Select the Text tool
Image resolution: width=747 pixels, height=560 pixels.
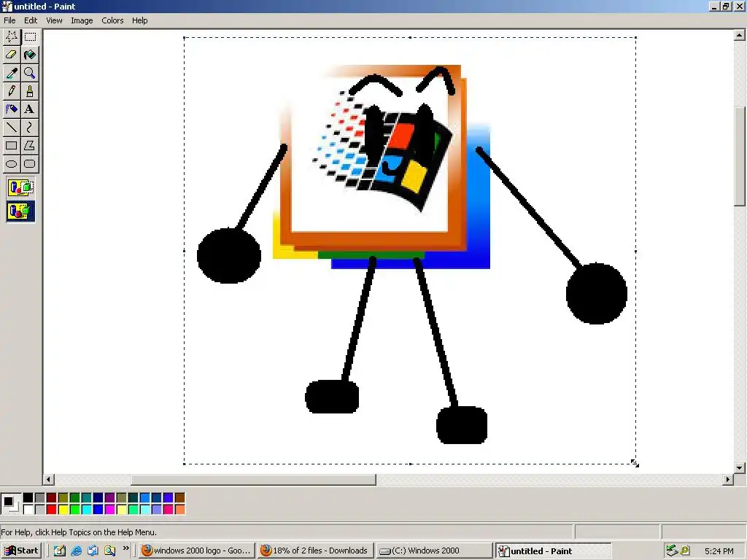[30, 109]
